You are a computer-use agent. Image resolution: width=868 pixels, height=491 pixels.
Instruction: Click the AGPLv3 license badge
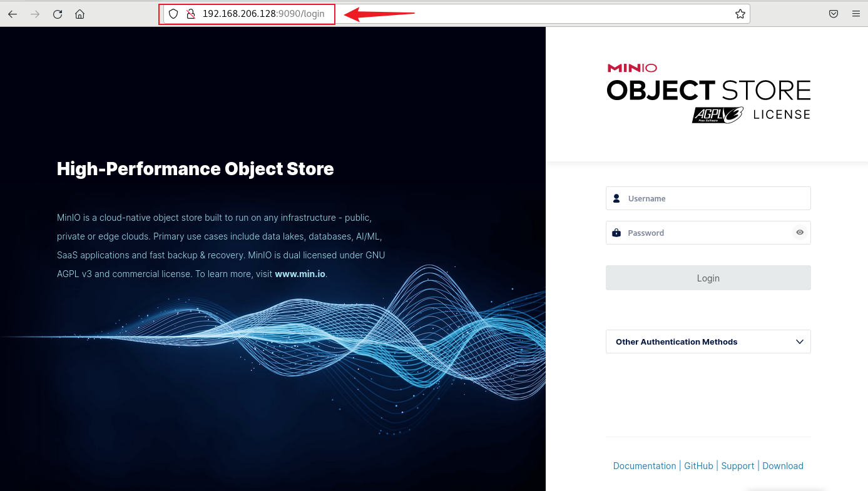click(x=718, y=115)
